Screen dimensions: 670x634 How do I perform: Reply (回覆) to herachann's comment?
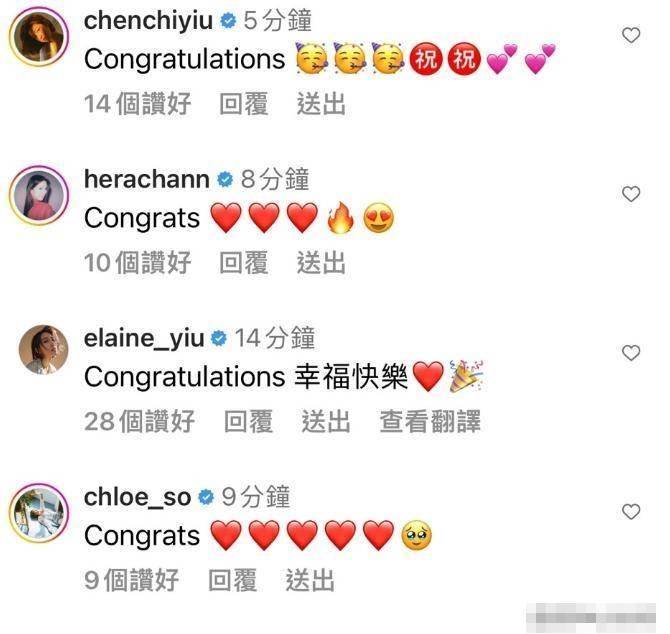[244, 262]
